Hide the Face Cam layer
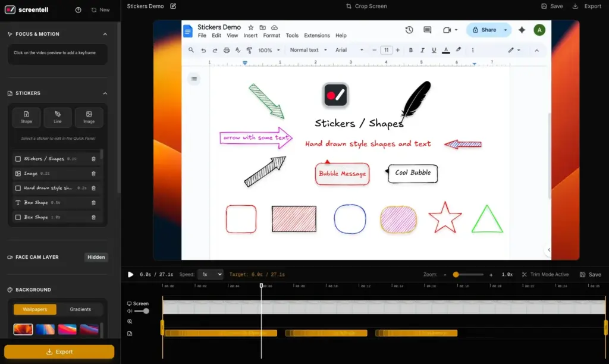 (x=96, y=257)
